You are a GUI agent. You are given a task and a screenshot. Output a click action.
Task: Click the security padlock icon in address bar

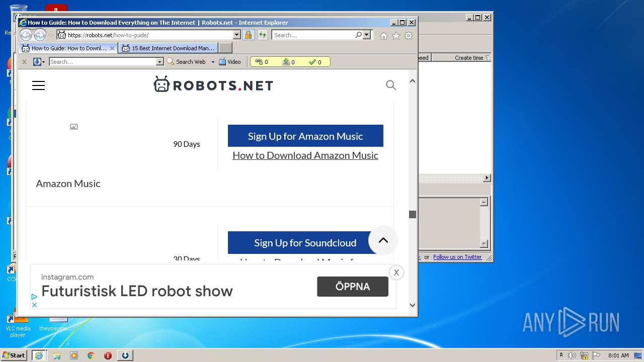(248, 35)
